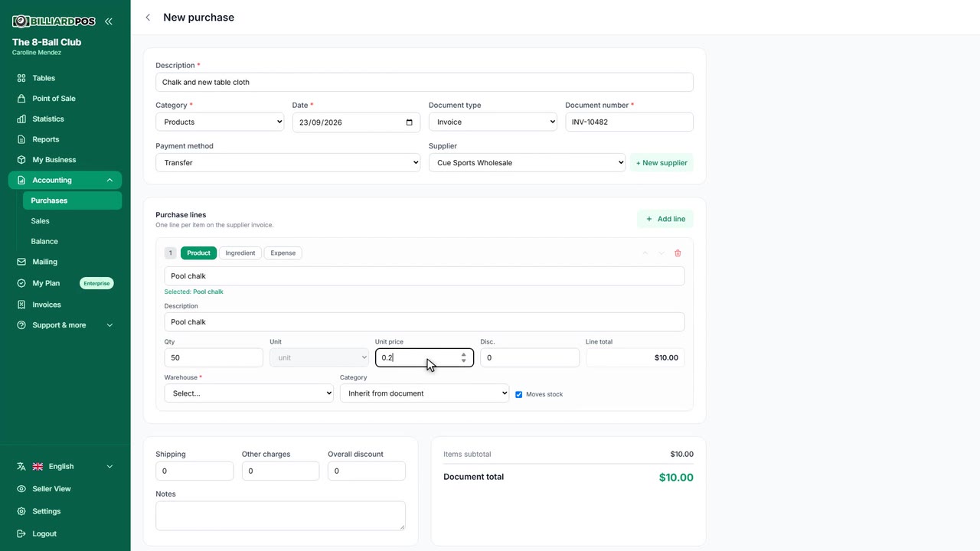
Task: Open Balance under Accounting
Action: coord(72,242)
